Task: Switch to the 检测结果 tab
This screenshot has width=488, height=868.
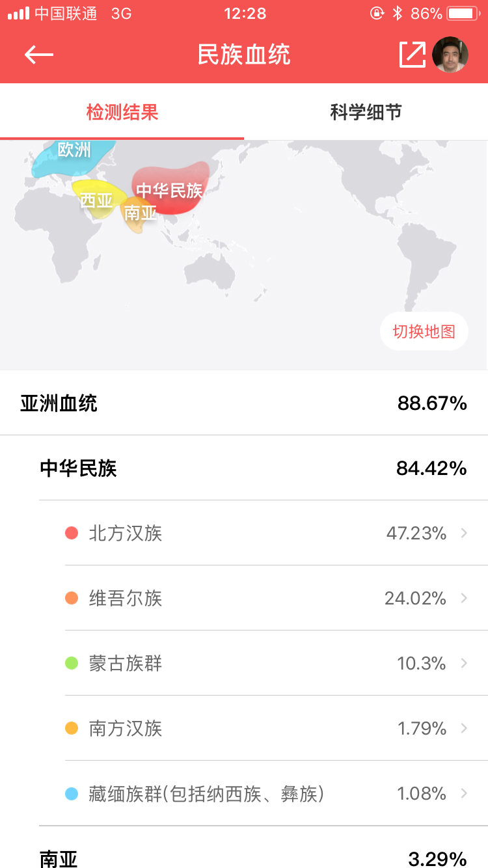Action: pos(122,112)
